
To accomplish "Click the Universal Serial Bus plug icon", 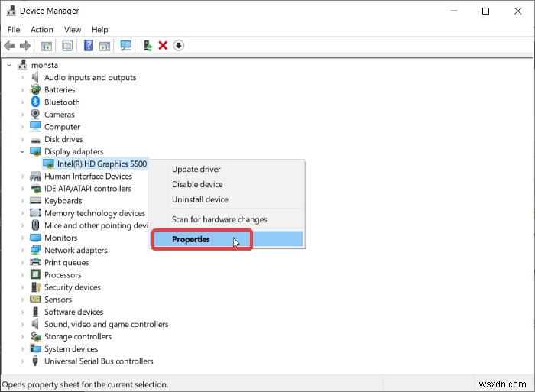I will coord(35,361).
